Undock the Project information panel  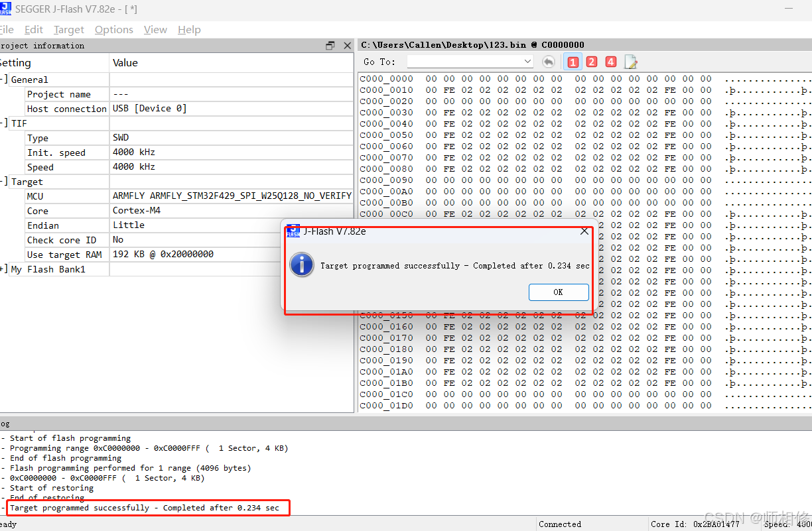pyautogui.click(x=330, y=46)
